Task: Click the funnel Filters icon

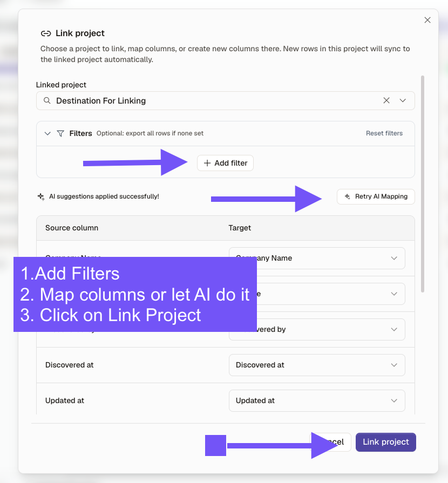Action: click(60, 133)
